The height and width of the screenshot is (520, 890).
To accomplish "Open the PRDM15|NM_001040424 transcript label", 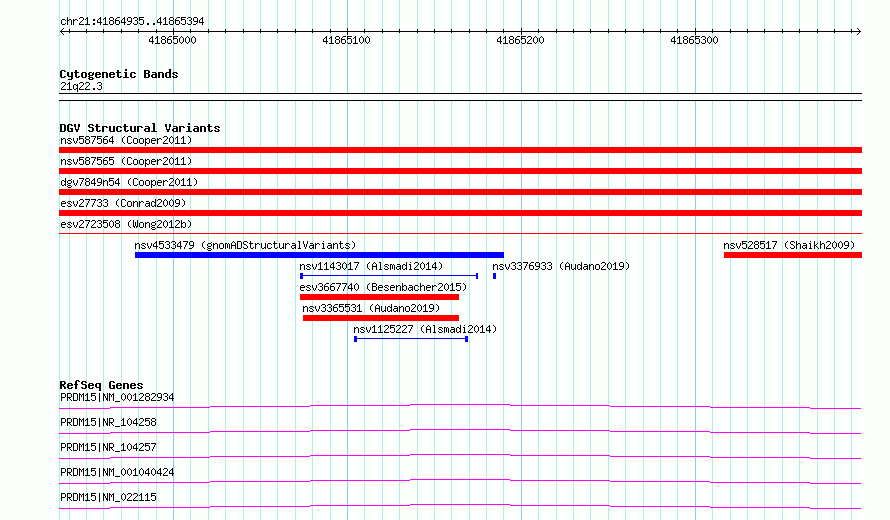I will pyautogui.click(x=117, y=472).
